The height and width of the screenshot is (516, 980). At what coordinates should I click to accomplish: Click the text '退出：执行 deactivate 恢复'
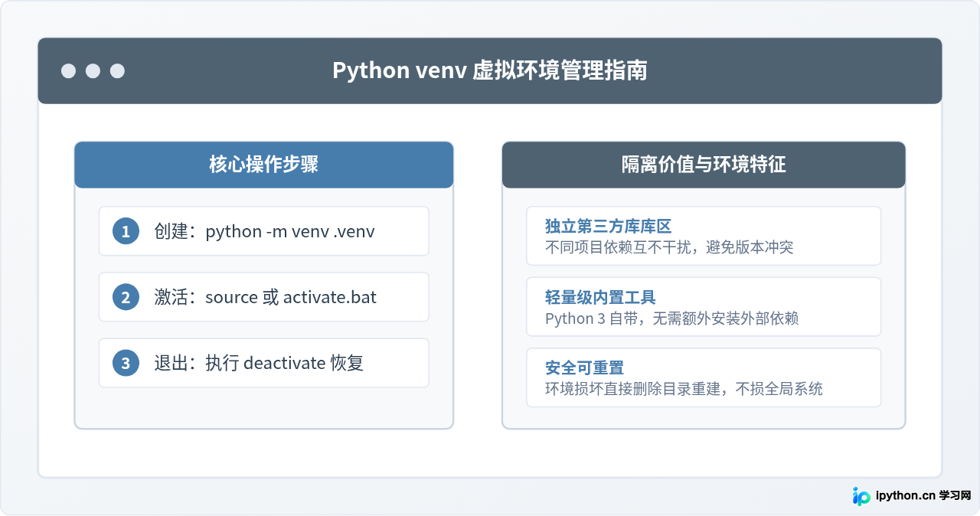pyautogui.click(x=259, y=363)
